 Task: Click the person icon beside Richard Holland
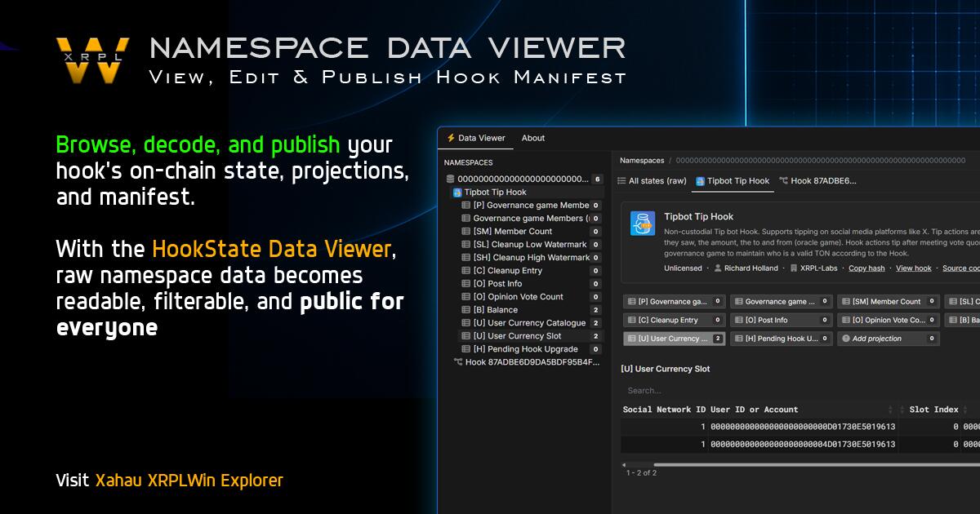click(x=719, y=268)
